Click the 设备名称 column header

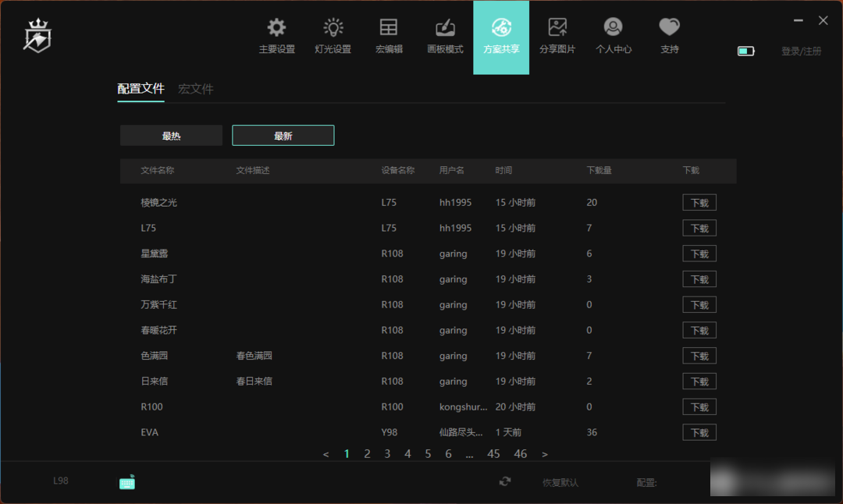398,170
